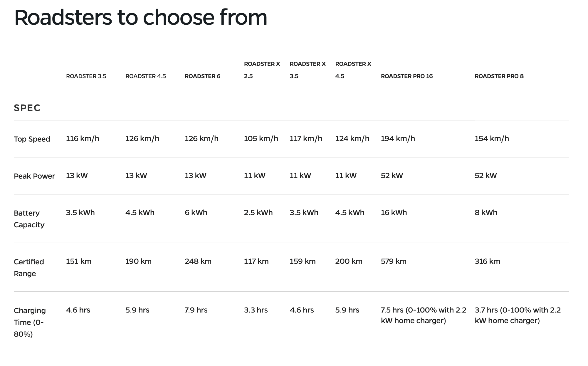The height and width of the screenshot is (366, 588).
Task: Click the 'Roadsters to choose from' heading
Action: (x=140, y=18)
